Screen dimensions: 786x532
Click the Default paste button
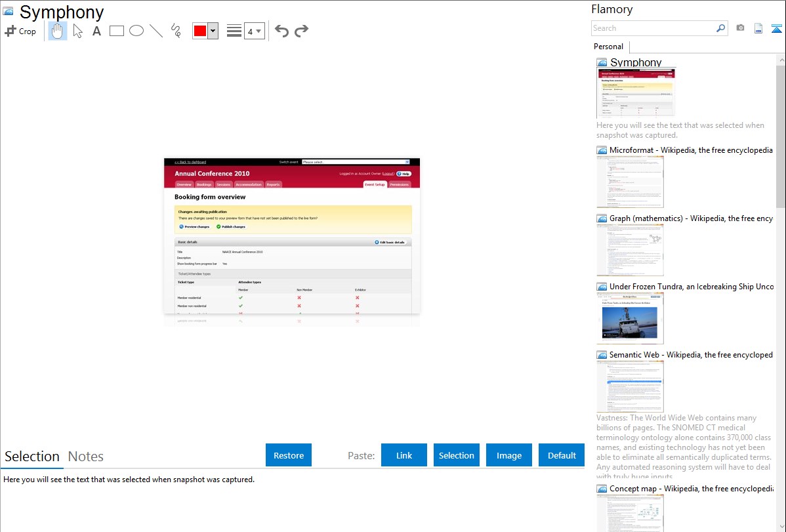[x=562, y=455]
